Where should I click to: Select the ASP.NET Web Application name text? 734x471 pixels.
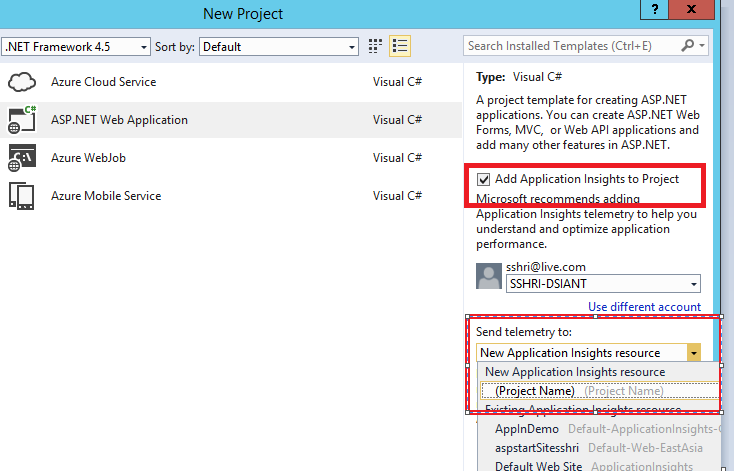click(119, 120)
